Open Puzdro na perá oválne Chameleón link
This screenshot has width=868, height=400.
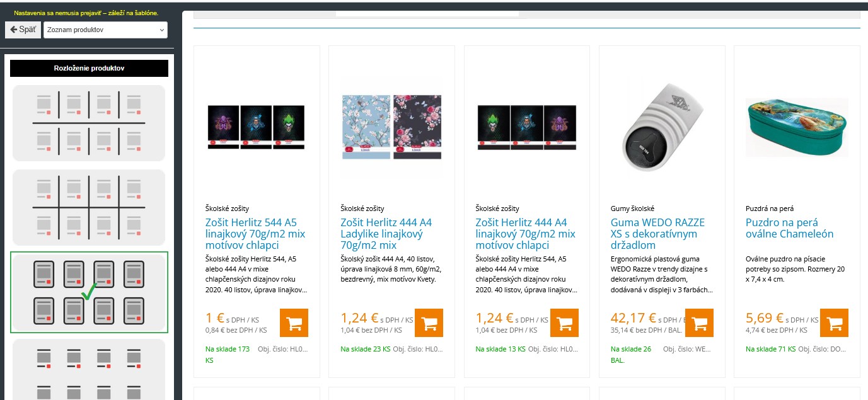(x=790, y=228)
